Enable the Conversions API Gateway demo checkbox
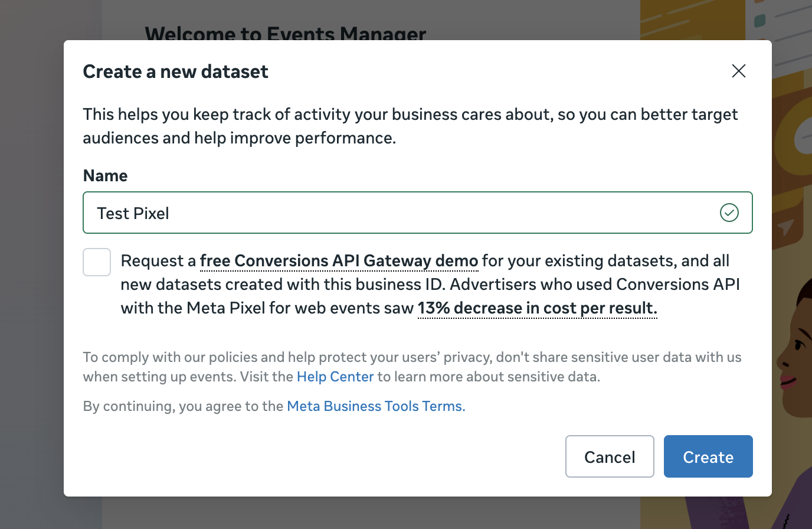This screenshot has height=529, width=812. point(97,262)
